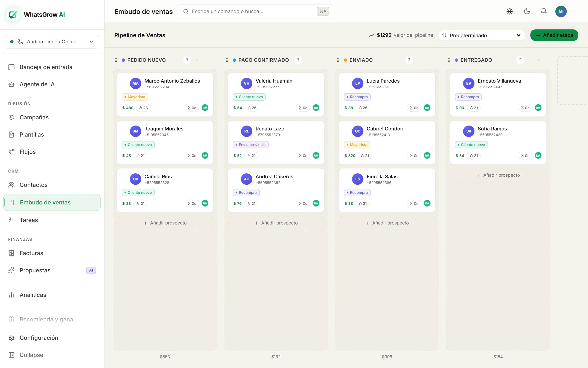Image resolution: width=588 pixels, height=368 pixels.
Task: Add prospect to PAGO CONFIRMADO column
Action: (276, 223)
